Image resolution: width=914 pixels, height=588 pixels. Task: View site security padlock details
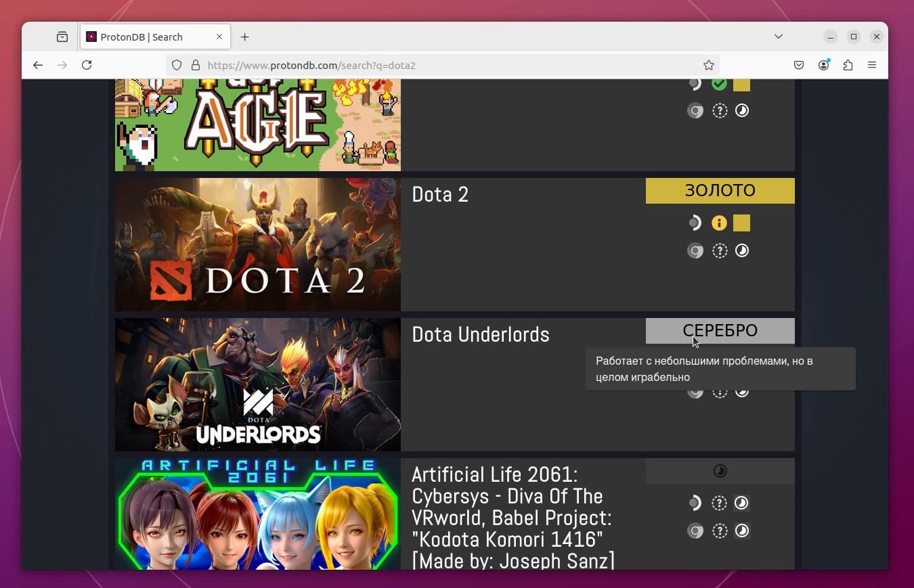tap(196, 66)
